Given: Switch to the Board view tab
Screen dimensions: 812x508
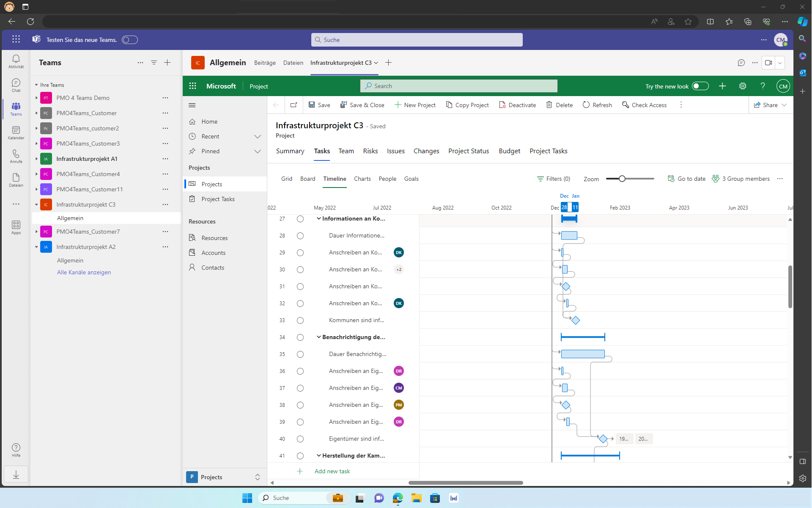Looking at the screenshot, I should pos(307,179).
